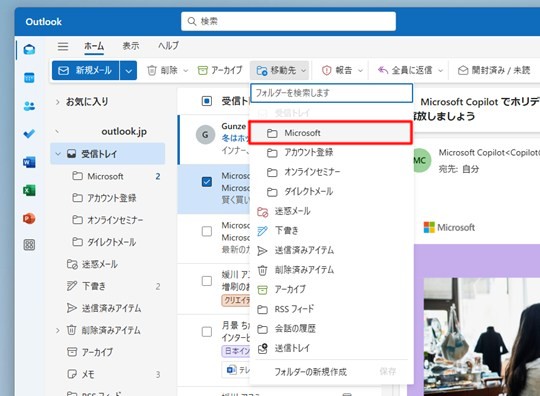The height and width of the screenshot is (396, 540).
Task: Click フォルダーの新規作成 in the menu
Action: point(310,372)
